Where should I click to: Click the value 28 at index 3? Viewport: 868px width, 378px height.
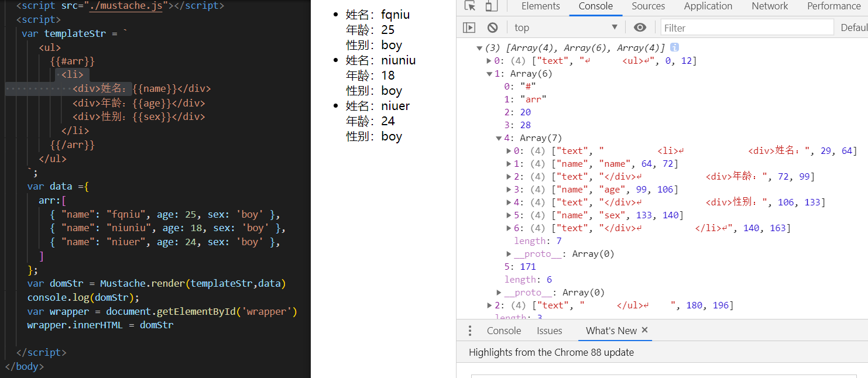[525, 125]
